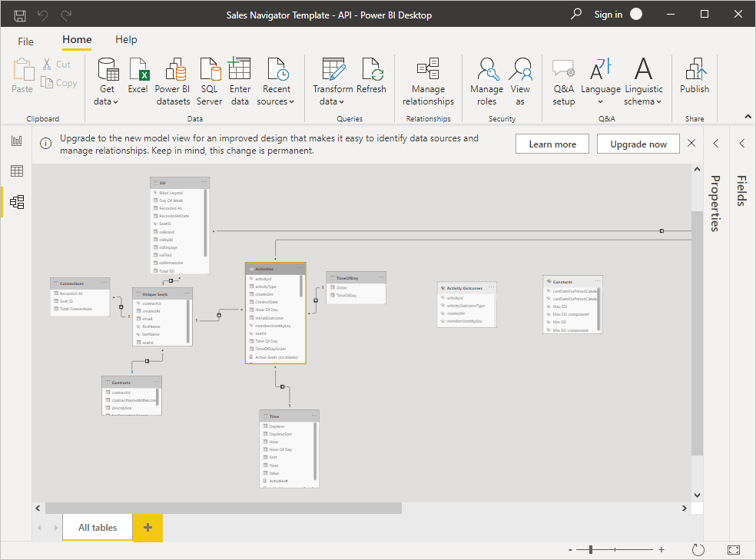756x560 pixels.
Task: Select the TimeOfDay table header
Action: point(356,278)
